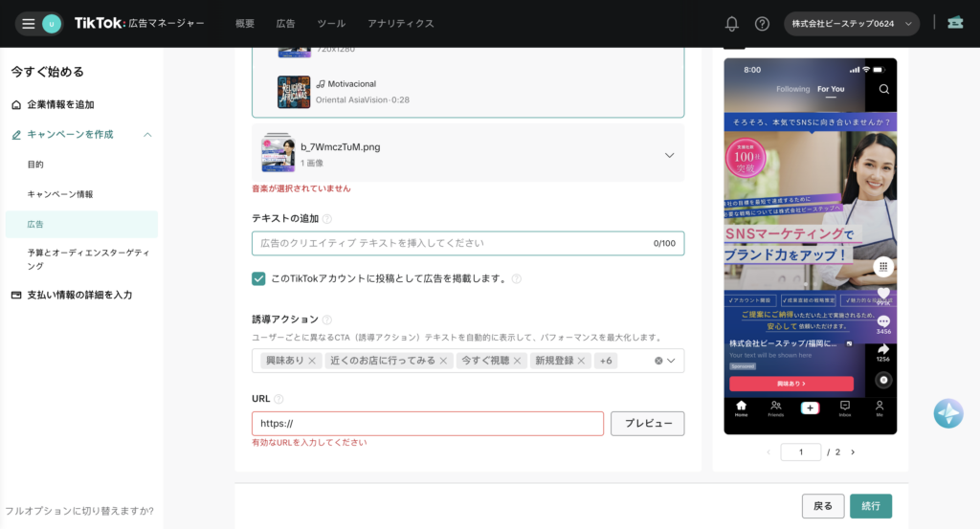The height and width of the screenshot is (529, 980).
Task: Click help icon next to 誘導アクション
Action: (327, 320)
